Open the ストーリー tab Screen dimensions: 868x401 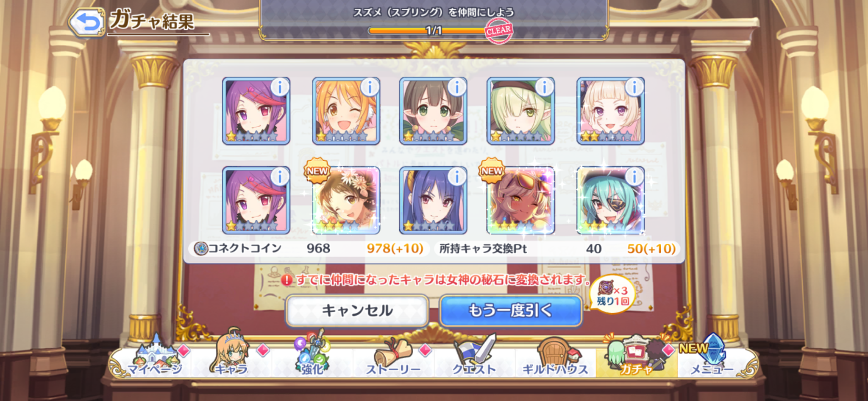pyautogui.click(x=393, y=359)
